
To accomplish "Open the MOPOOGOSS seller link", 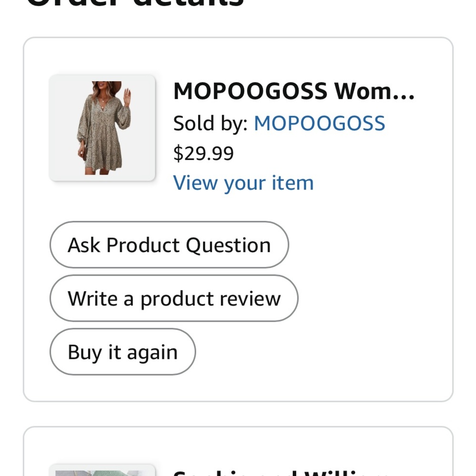I will pyautogui.click(x=319, y=123).
